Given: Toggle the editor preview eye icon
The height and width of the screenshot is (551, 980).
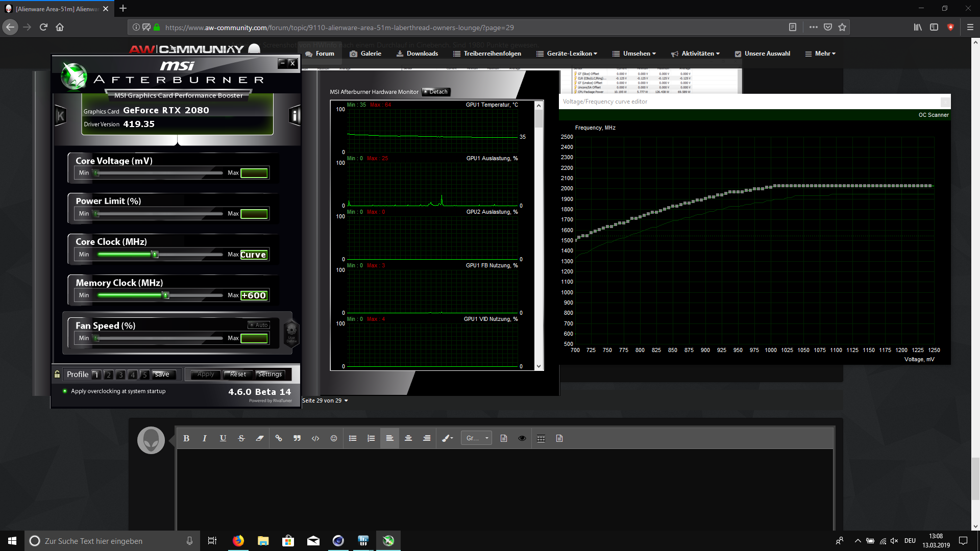Looking at the screenshot, I should pos(522,438).
